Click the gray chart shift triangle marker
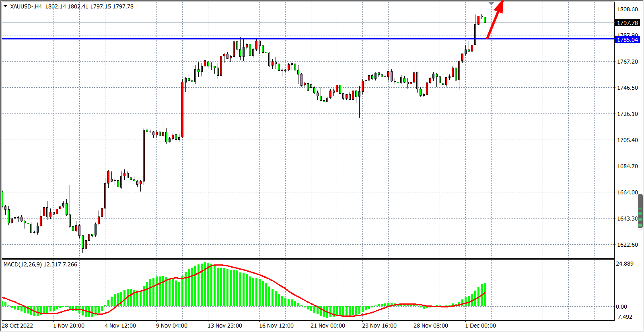This screenshot has width=644, height=332. (x=491, y=3)
